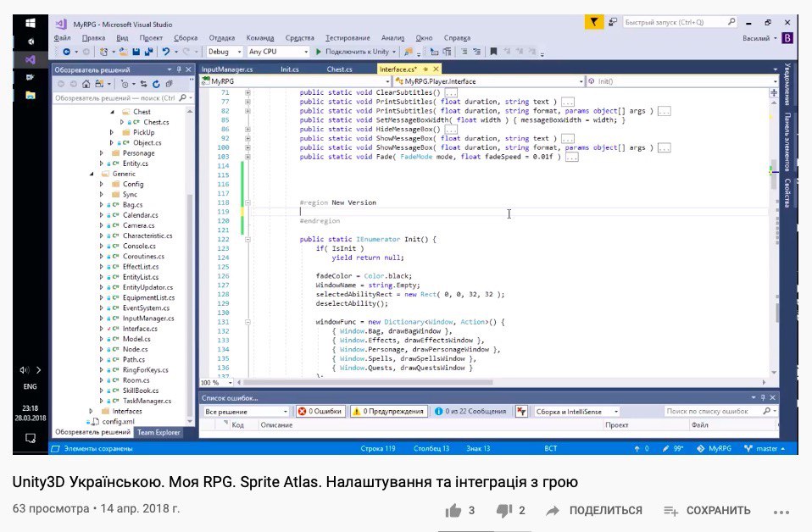Click Visual Studio icon in Windows taskbar
The height and width of the screenshot is (532, 812).
point(30,59)
